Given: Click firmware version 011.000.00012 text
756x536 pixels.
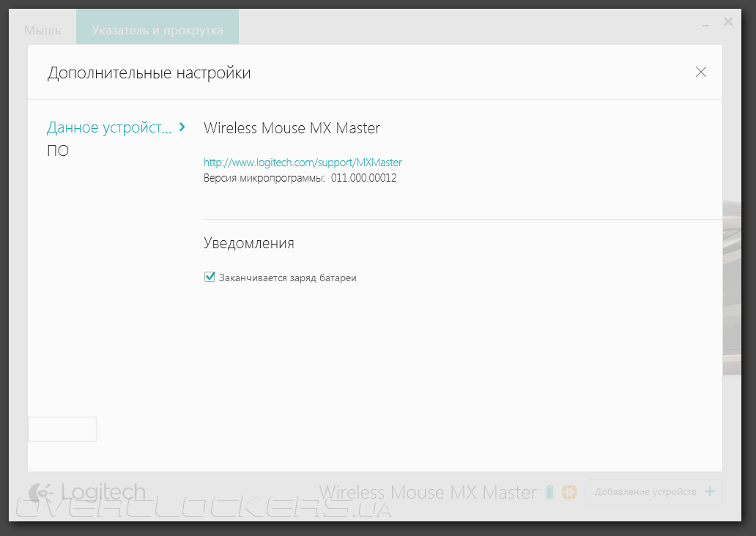Looking at the screenshot, I should [363, 178].
